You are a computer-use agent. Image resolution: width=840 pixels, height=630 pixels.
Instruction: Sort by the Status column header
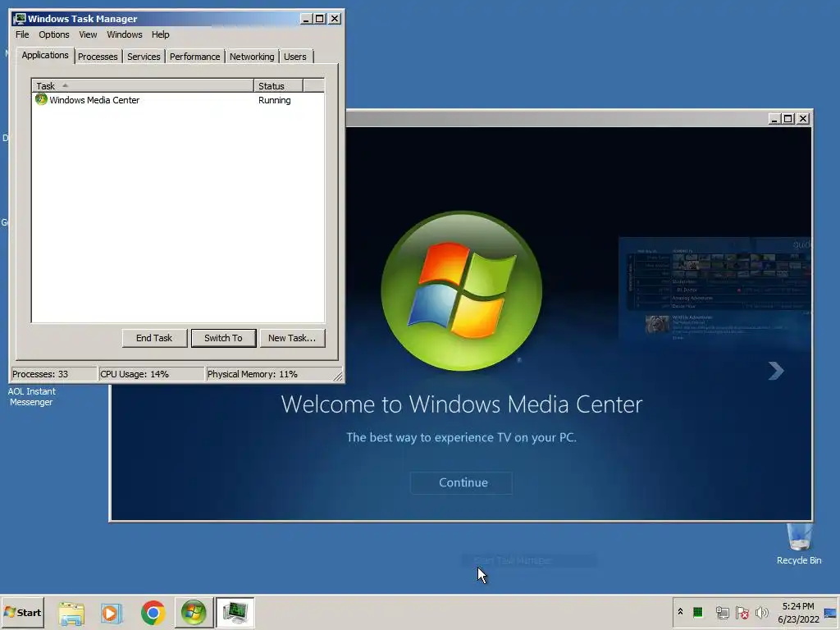pyautogui.click(x=278, y=85)
